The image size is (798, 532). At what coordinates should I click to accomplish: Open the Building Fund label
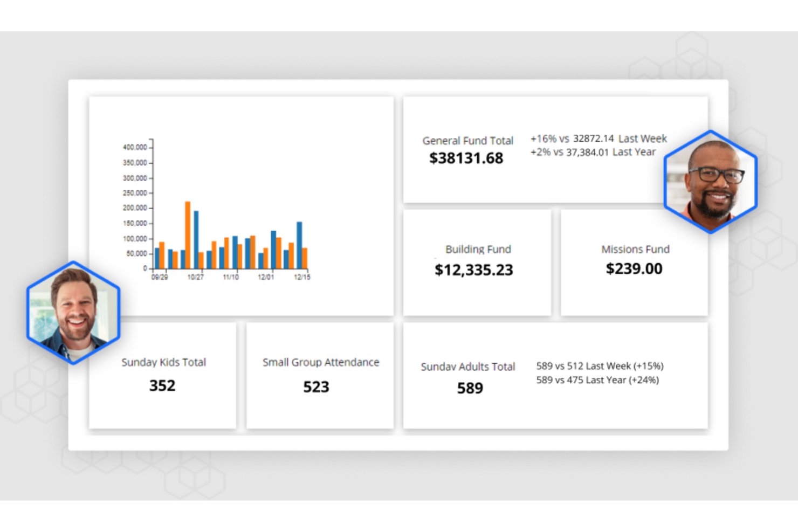click(478, 249)
